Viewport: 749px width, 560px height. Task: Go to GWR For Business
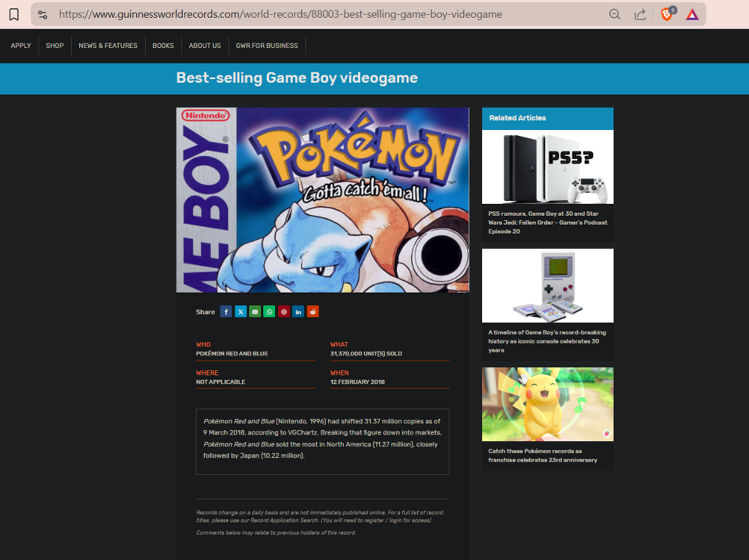coord(267,46)
